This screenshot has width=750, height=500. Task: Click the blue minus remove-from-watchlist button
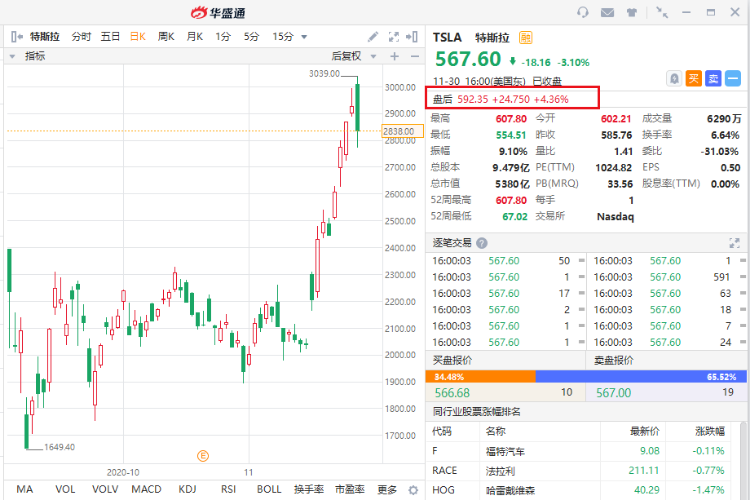point(733,78)
